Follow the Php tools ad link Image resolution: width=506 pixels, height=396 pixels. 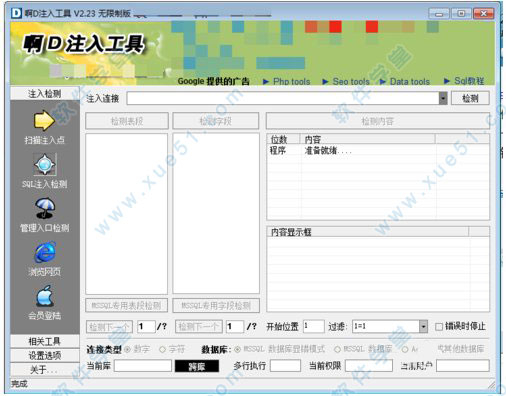tap(291, 81)
